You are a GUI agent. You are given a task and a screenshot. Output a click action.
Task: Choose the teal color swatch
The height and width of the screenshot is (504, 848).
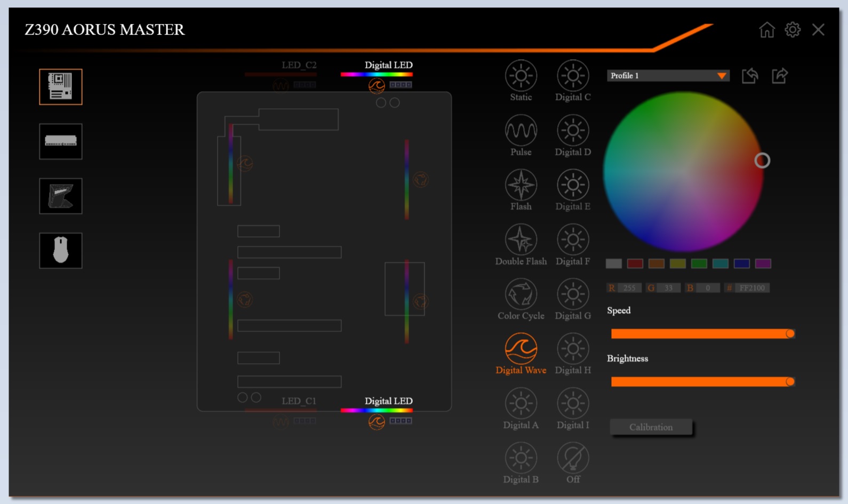[x=721, y=263]
